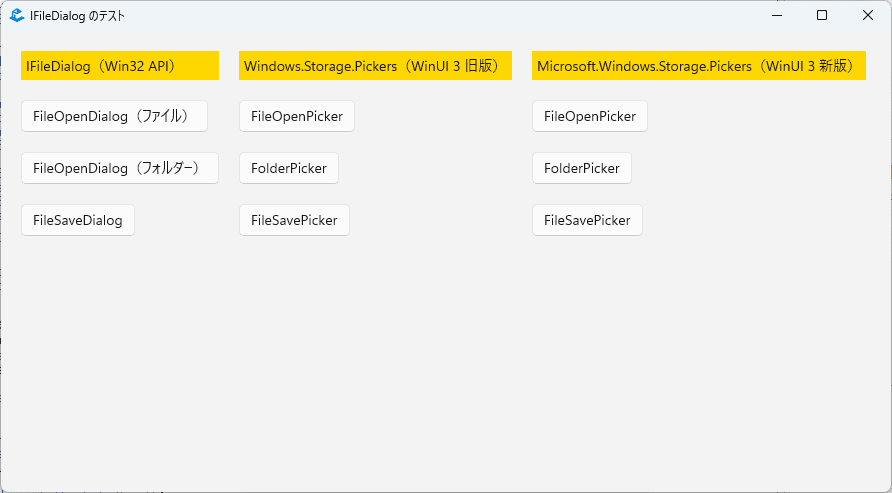
Task: Click the Microsoft.Windows.Storage.Pickers（WinUI 3 新版） header
Action: click(699, 65)
